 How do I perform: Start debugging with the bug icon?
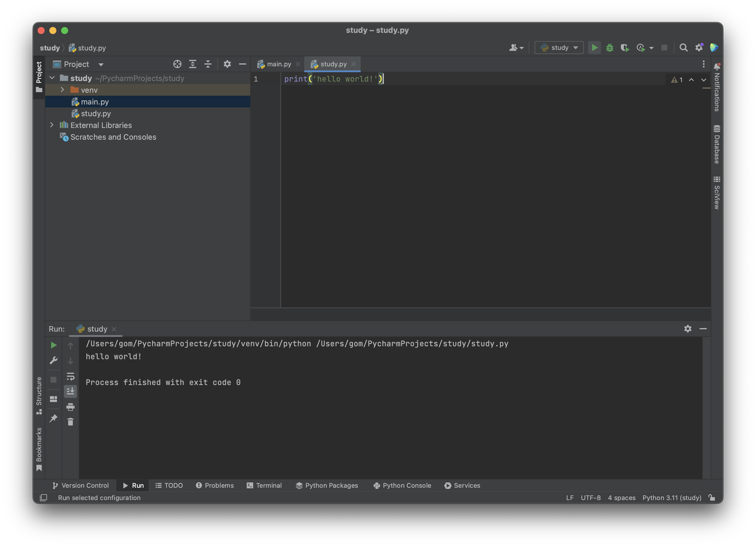point(610,48)
